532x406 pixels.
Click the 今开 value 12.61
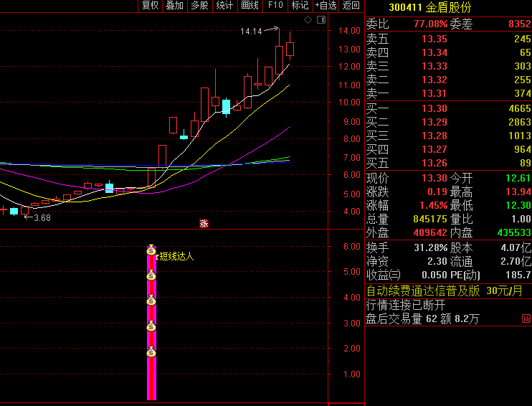tap(518, 178)
